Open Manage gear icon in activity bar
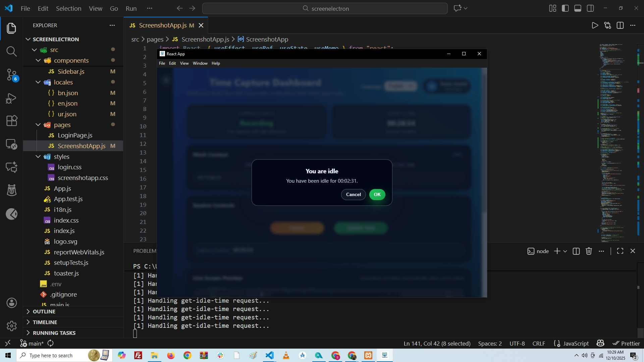644x362 pixels. (x=11, y=326)
